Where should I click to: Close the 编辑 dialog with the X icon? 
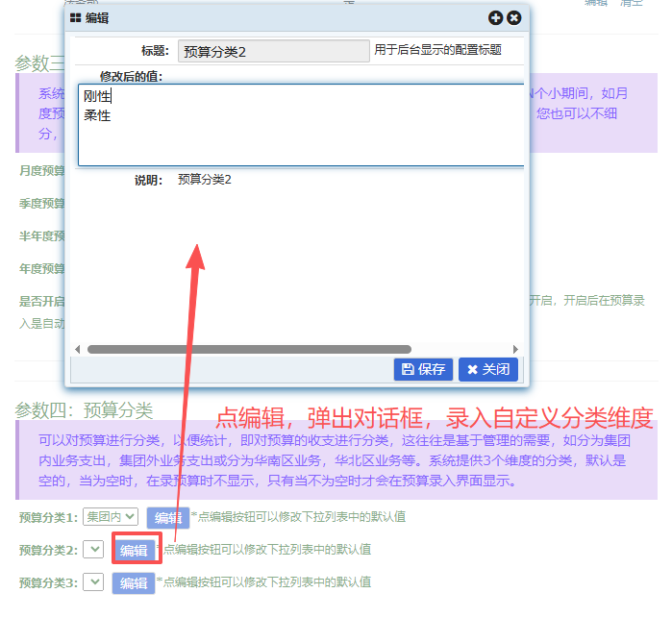514,17
